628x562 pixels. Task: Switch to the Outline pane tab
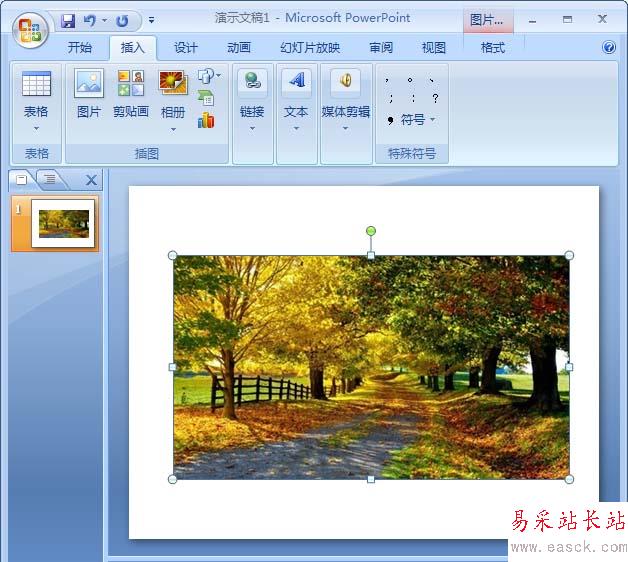point(50,179)
